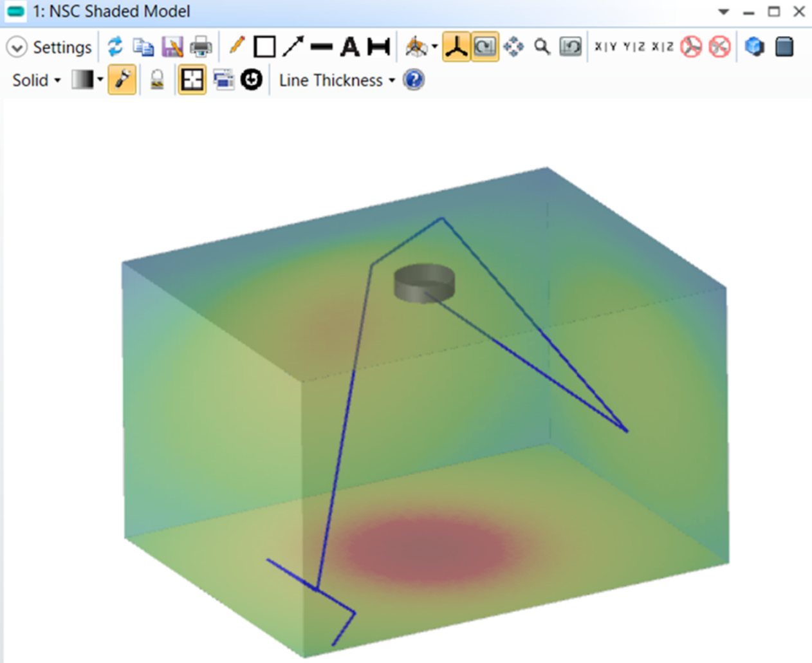Click the blue 3D cube icon

[x=754, y=47]
